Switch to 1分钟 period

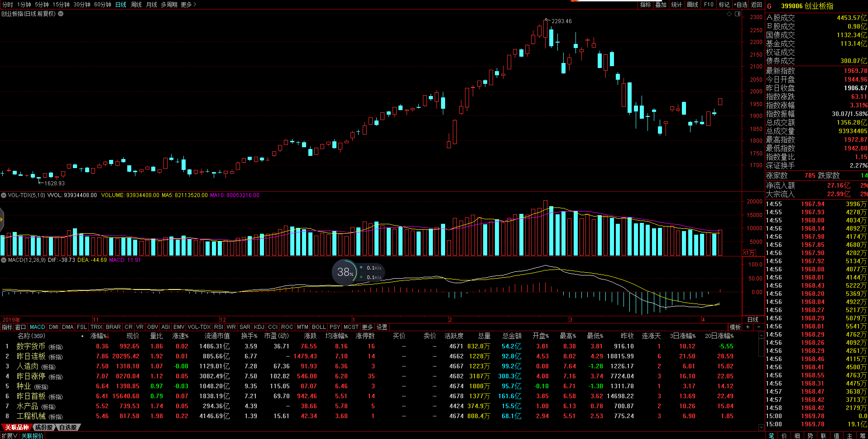pyautogui.click(x=24, y=5)
